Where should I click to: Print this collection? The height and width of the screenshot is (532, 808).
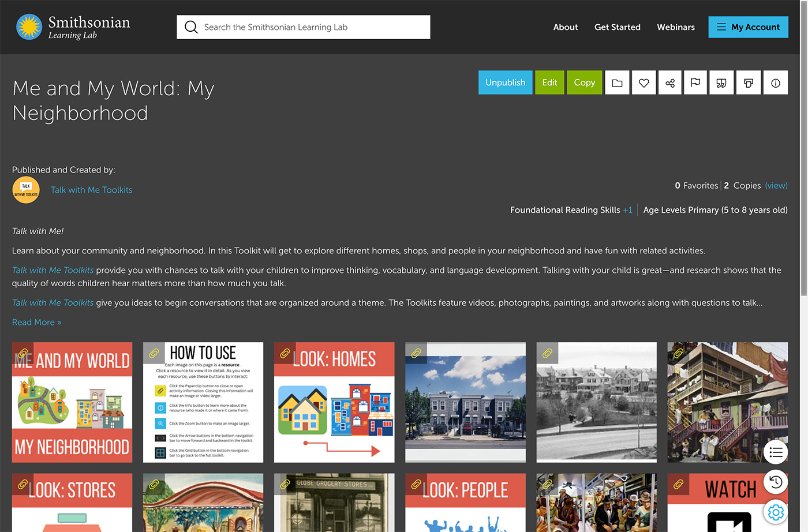pyautogui.click(x=748, y=83)
